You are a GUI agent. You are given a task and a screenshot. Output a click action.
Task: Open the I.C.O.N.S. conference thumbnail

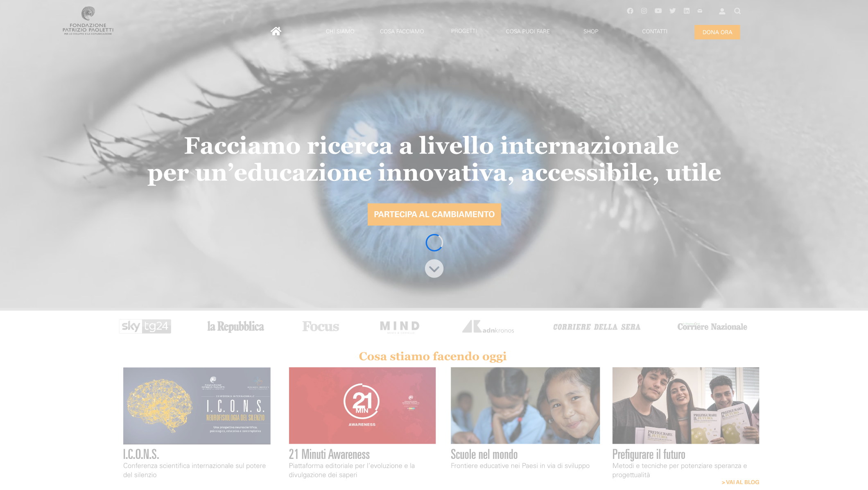coord(197,406)
